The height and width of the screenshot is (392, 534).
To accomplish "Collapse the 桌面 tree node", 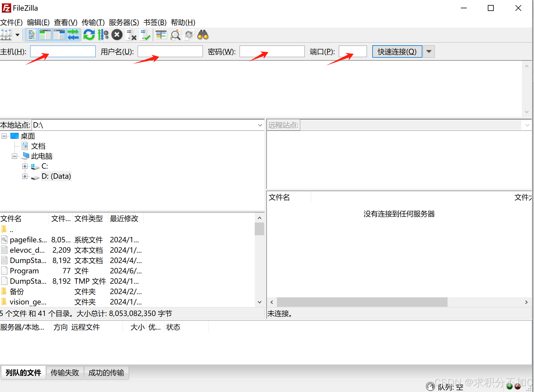I will [x=4, y=136].
